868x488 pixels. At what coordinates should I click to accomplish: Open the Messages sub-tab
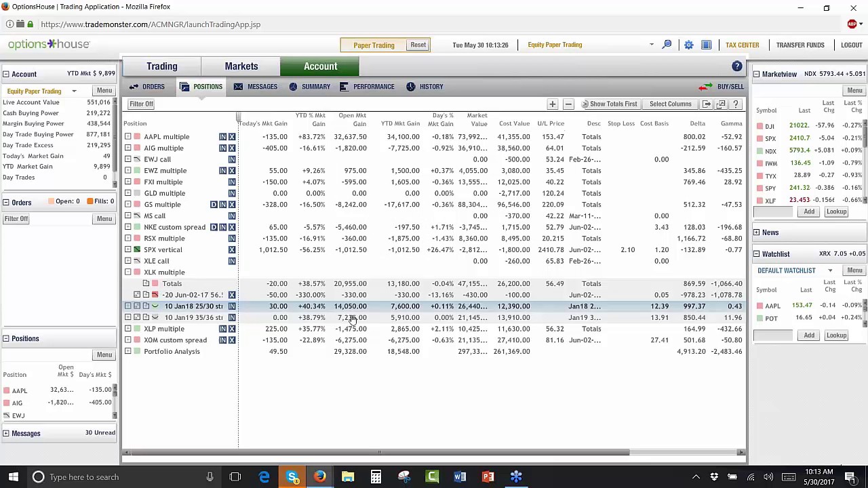coord(256,87)
